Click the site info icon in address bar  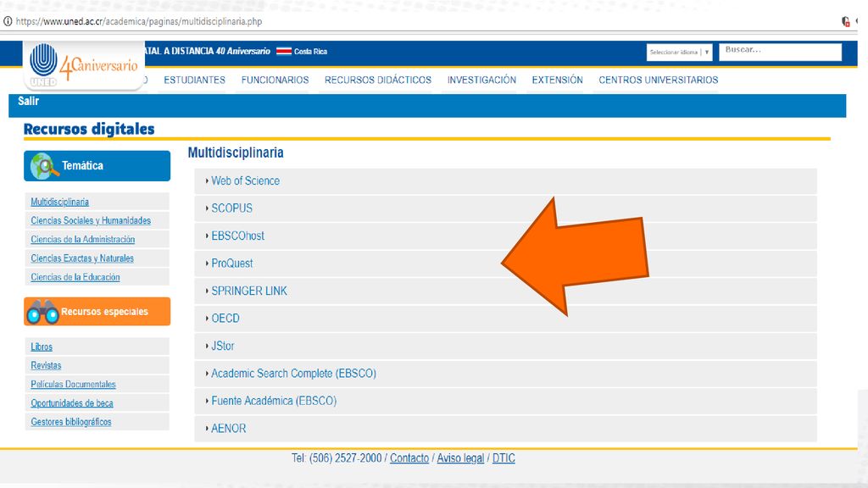point(8,21)
